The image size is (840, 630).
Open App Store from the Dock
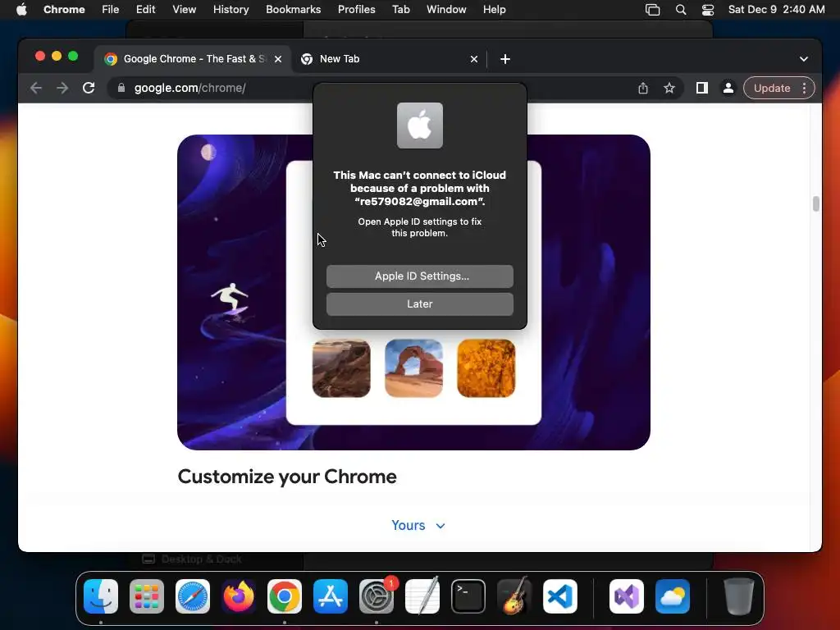coord(331,596)
